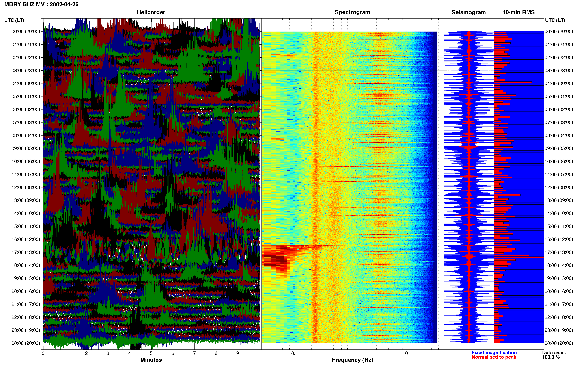Screen dimensions: 588x368
Task: Click '11:00 (07:00)' on the left time axis
Action: tap(26, 175)
